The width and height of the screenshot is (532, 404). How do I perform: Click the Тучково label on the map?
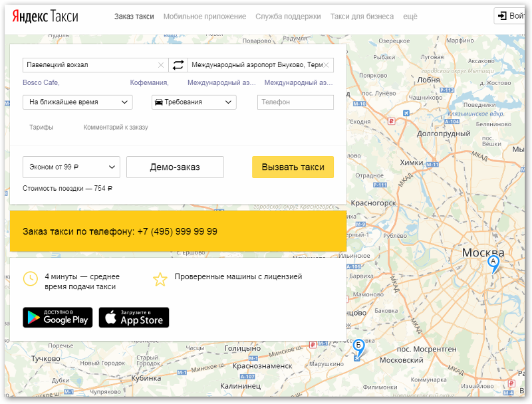[x=46, y=359]
